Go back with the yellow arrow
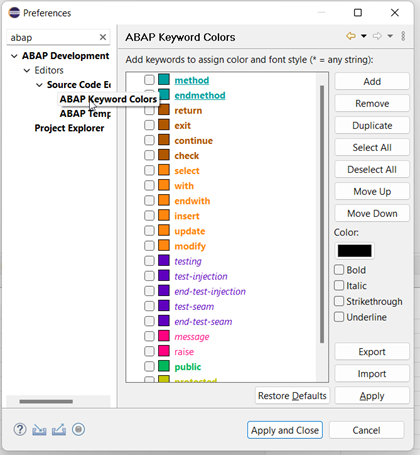 point(351,36)
